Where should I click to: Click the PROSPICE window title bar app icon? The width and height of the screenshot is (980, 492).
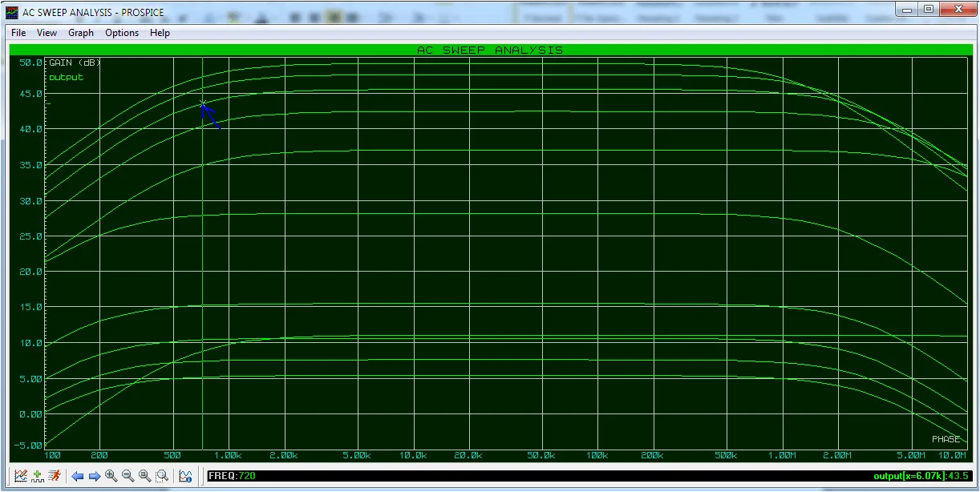click(x=12, y=12)
